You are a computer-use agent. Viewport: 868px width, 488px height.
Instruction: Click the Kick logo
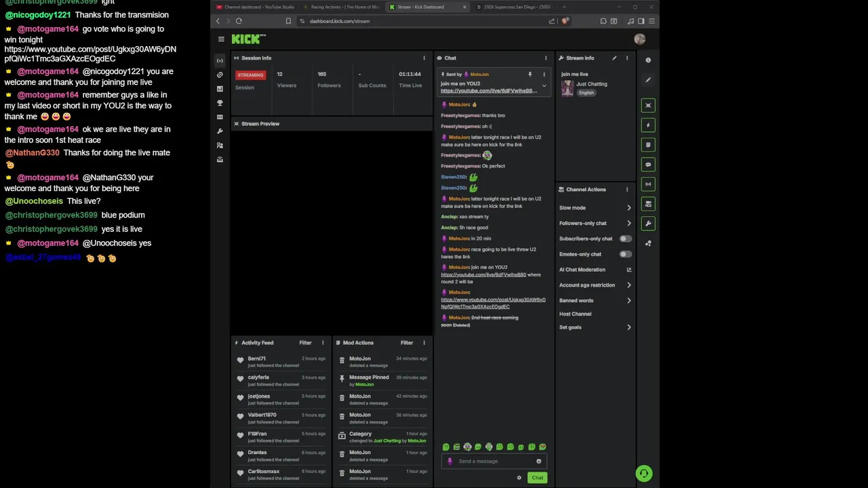click(x=248, y=39)
